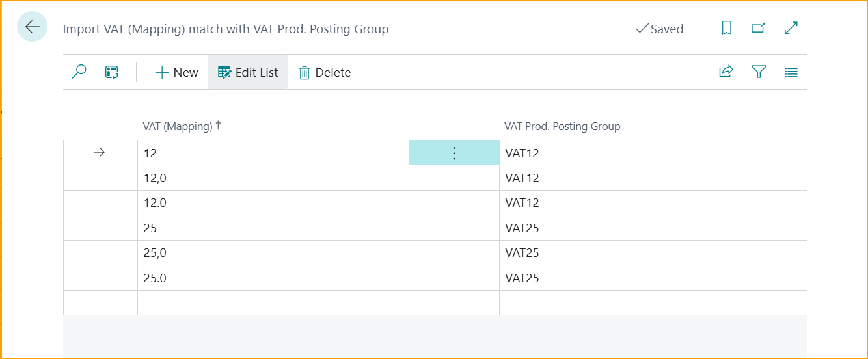Screen dimensions: 868x359
Task: Open page in new window icon
Action: tap(758, 29)
